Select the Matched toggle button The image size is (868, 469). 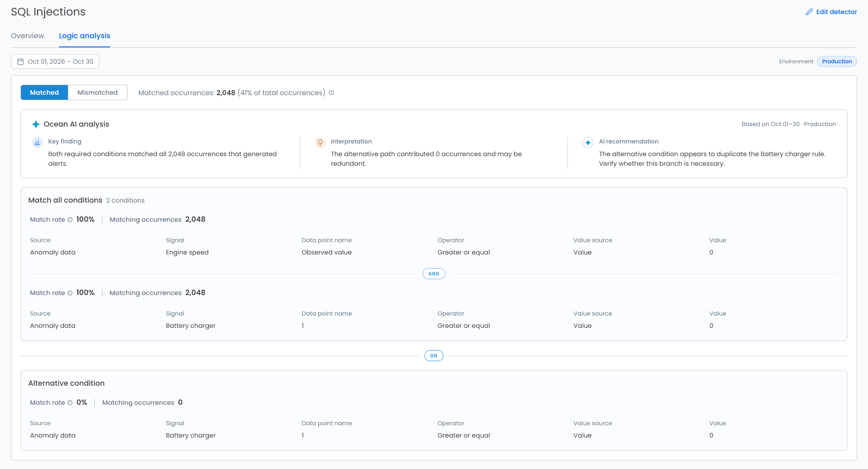click(x=44, y=92)
